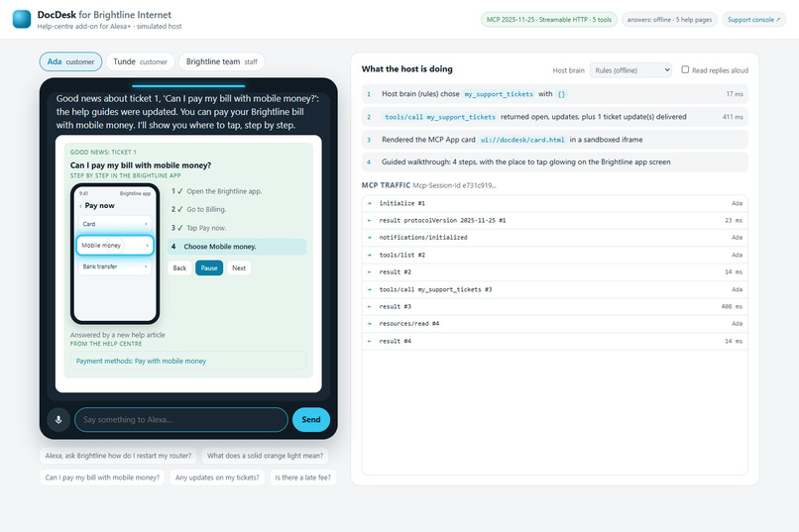Switch to the Ada customer tab
This screenshot has width=799, height=532.
tap(70, 61)
